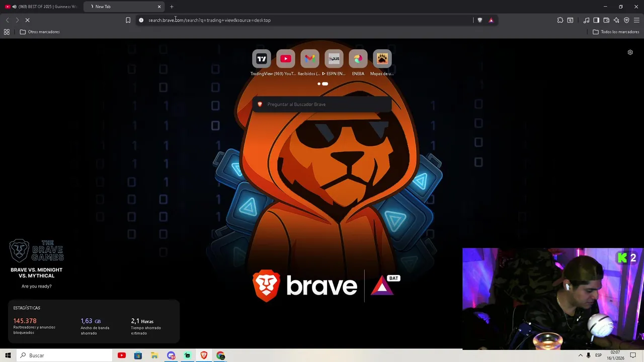Viewport: 644px width, 362px height.
Task: Open the Windows Start menu
Action: (8, 355)
